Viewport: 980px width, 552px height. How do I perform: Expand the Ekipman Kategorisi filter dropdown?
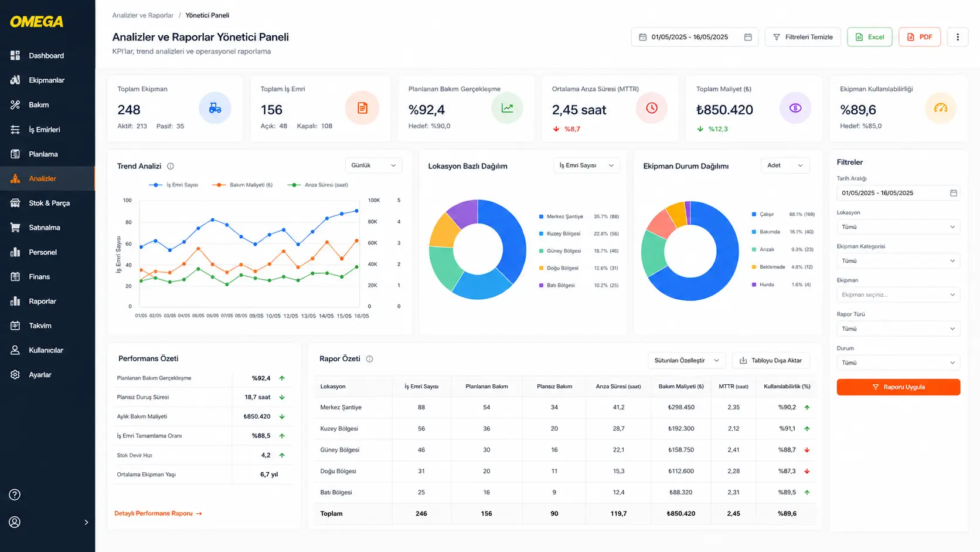[898, 261]
